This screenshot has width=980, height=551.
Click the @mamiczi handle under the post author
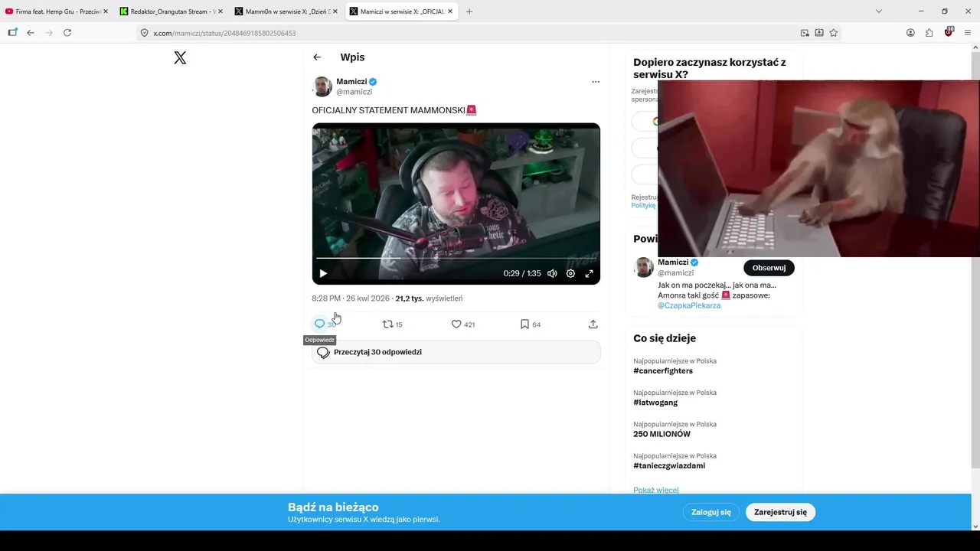tap(354, 92)
